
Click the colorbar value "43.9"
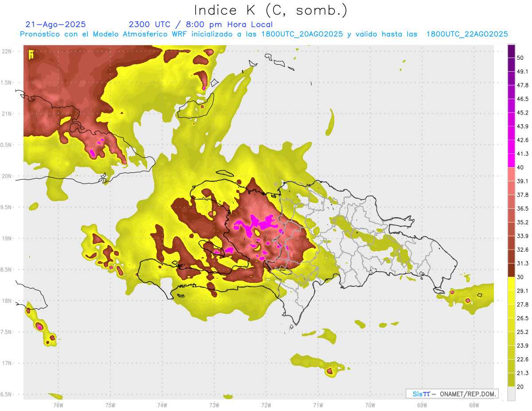[523, 126]
